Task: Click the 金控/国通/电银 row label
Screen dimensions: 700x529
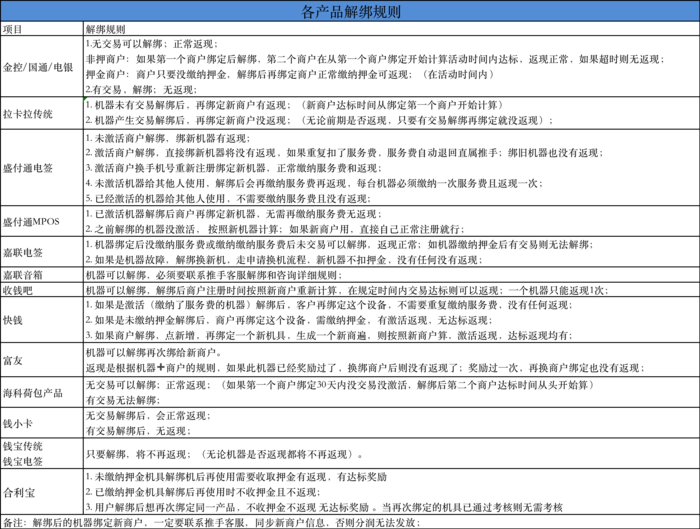Action: (42, 67)
